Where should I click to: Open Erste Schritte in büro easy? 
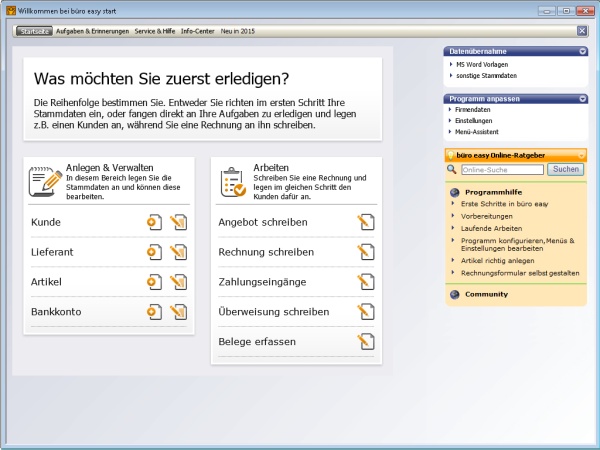pyautogui.click(x=504, y=204)
